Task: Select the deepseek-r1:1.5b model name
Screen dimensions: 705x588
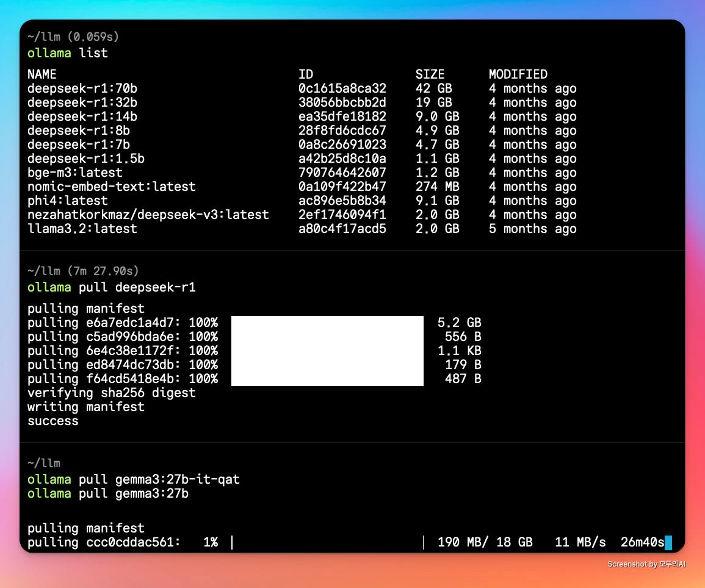Action: click(x=86, y=158)
